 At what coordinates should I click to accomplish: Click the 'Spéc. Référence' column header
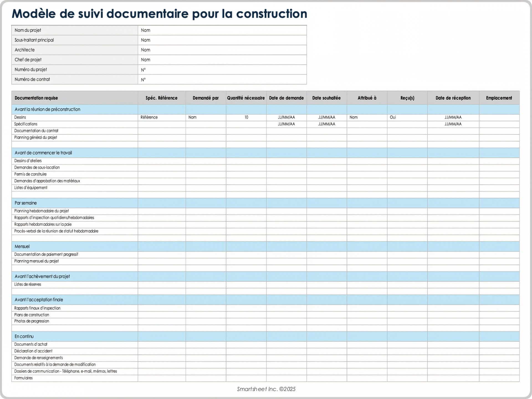(x=162, y=98)
